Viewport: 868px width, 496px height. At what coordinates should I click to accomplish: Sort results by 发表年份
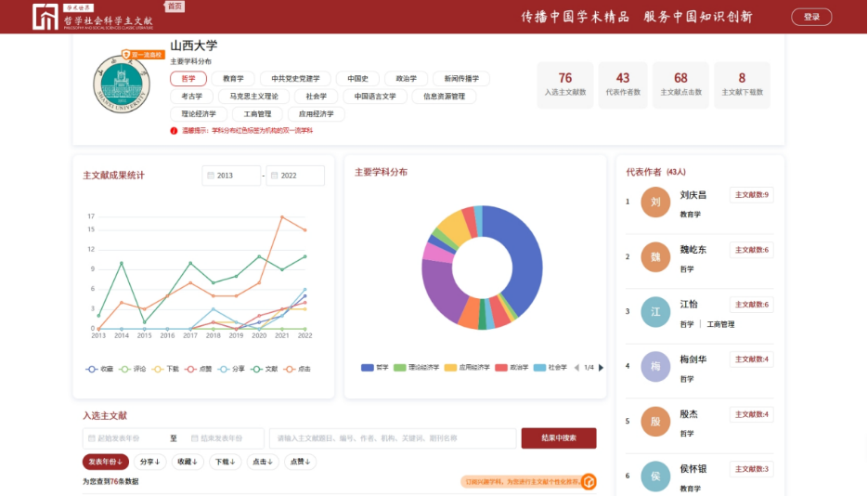click(x=106, y=461)
